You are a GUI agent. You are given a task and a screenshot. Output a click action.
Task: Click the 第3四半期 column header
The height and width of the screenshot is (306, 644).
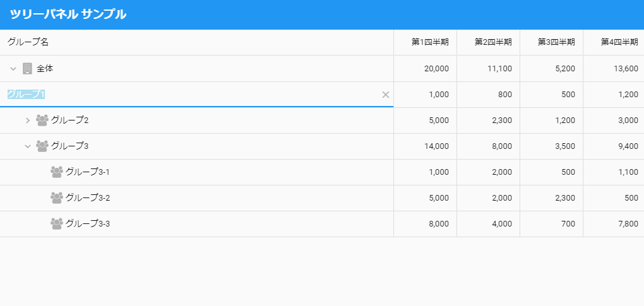click(552, 42)
